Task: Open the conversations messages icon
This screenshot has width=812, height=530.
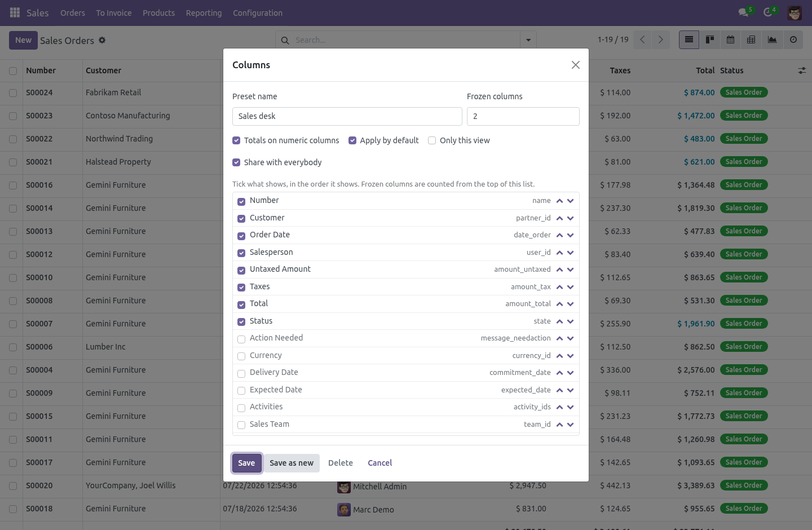Action: pyautogui.click(x=743, y=12)
